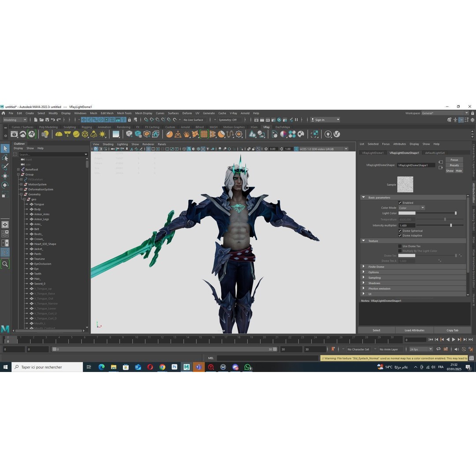
Task: Click the Focus button in Attribute Editor
Action: (x=454, y=160)
